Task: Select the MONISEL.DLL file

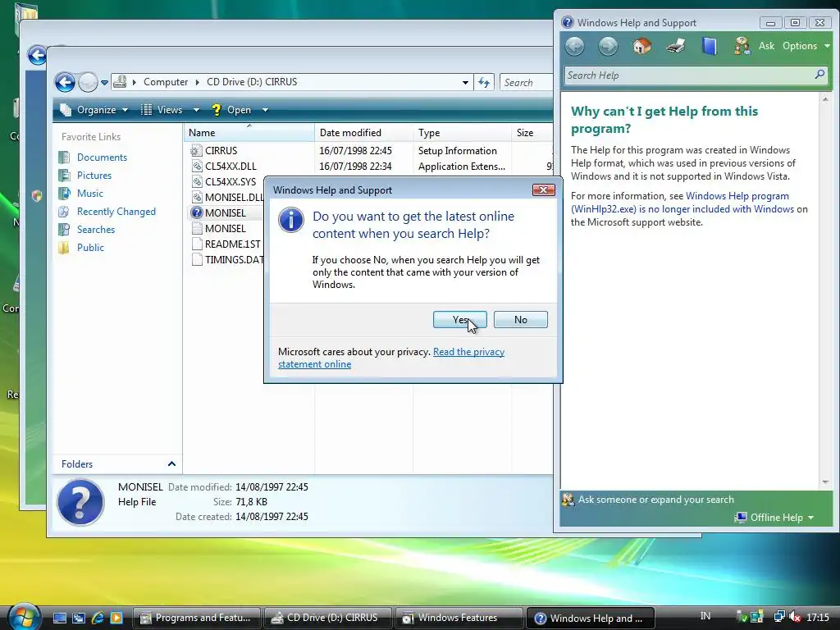Action: tap(228, 198)
